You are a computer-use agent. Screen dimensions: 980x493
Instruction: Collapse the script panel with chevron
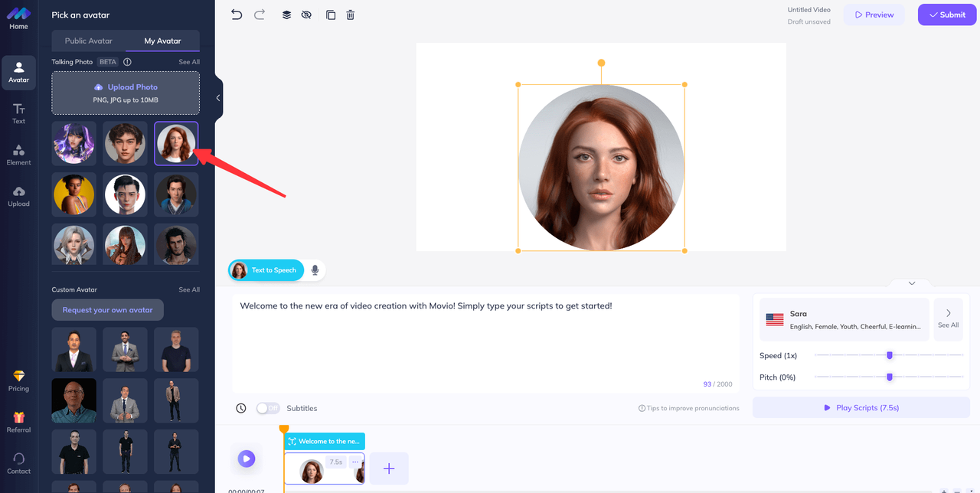point(912,283)
